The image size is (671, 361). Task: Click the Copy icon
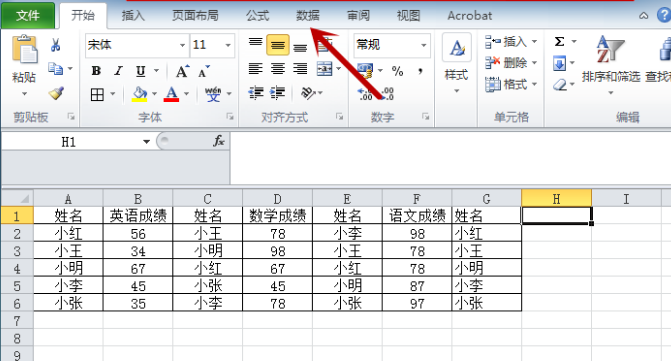click(x=56, y=68)
